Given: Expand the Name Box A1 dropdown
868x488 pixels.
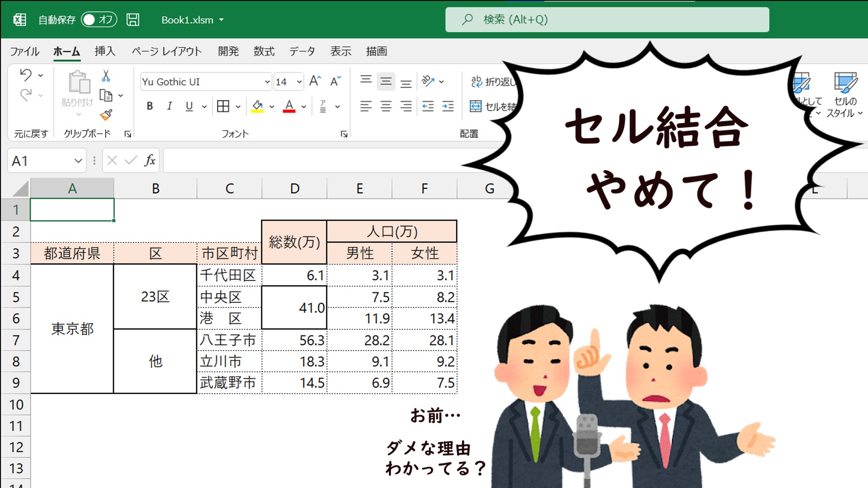Looking at the screenshot, I should (78, 161).
